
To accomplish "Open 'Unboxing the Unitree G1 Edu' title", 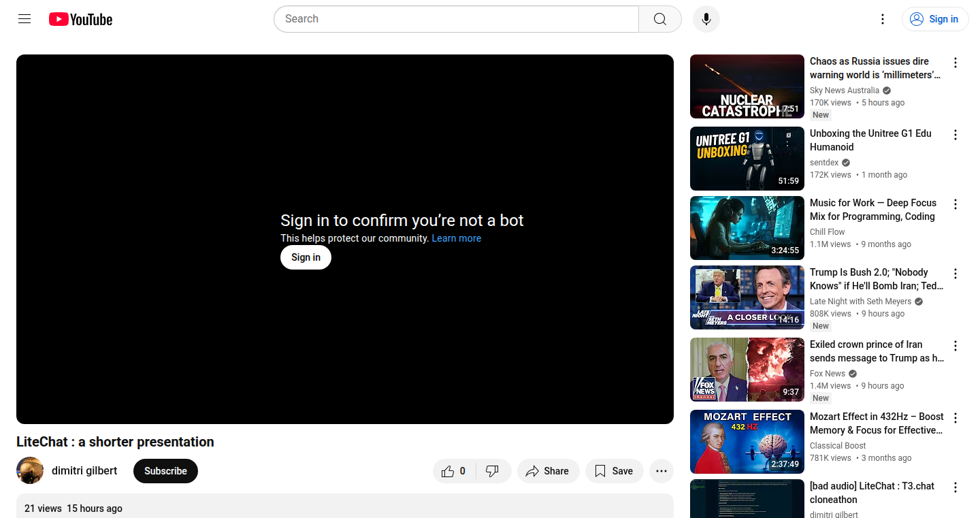I will click(x=870, y=140).
